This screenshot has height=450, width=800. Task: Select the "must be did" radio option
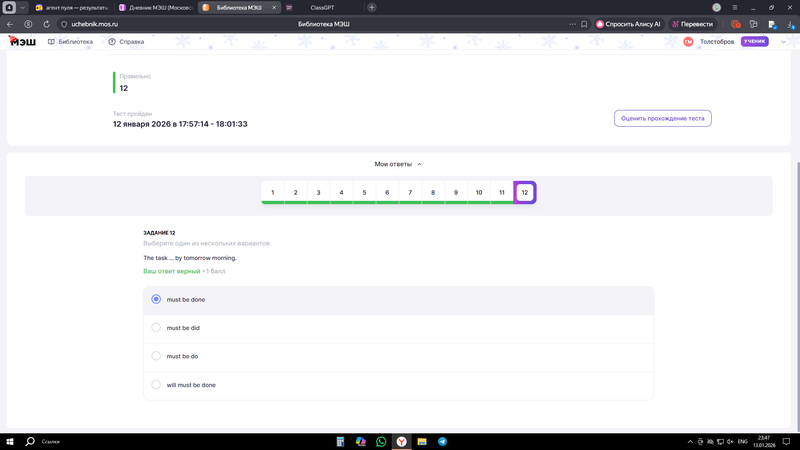[x=156, y=327]
